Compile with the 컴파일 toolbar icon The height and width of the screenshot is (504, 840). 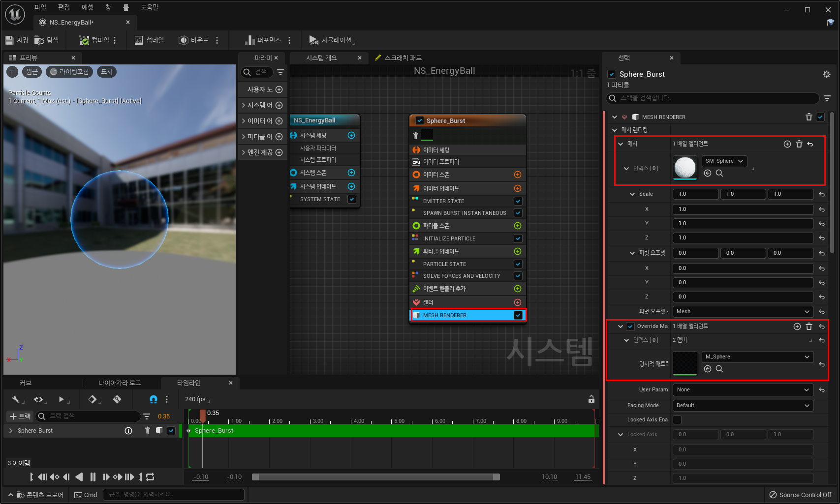(94, 40)
